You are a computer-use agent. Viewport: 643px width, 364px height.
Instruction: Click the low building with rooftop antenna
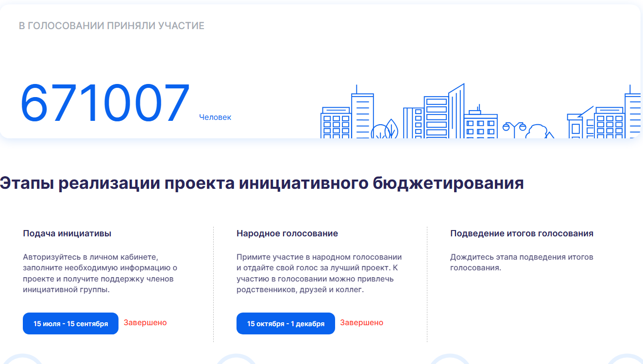coord(480,125)
